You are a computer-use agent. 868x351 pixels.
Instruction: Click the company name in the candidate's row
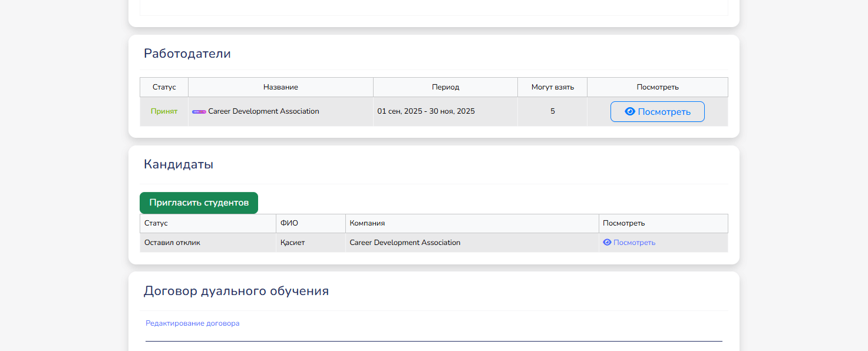pos(405,243)
